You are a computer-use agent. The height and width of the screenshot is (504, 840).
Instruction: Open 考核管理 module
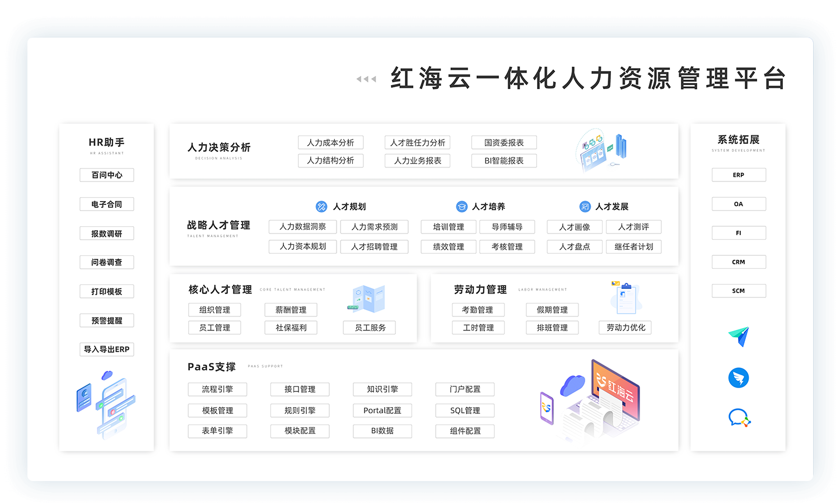click(x=507, y=246)
